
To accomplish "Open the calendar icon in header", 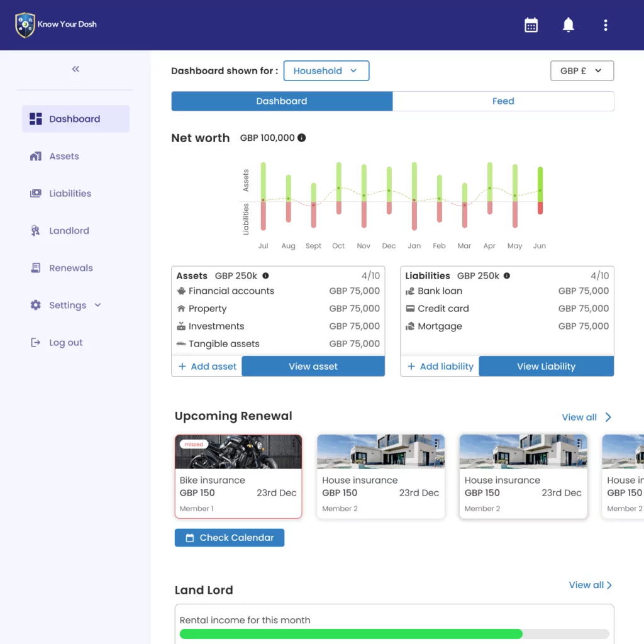I will click(531, 25).
